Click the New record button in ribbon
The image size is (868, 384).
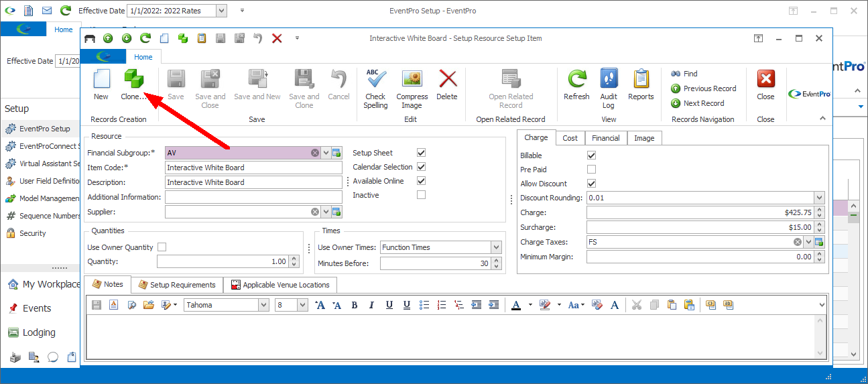click(x=101, y=84)
